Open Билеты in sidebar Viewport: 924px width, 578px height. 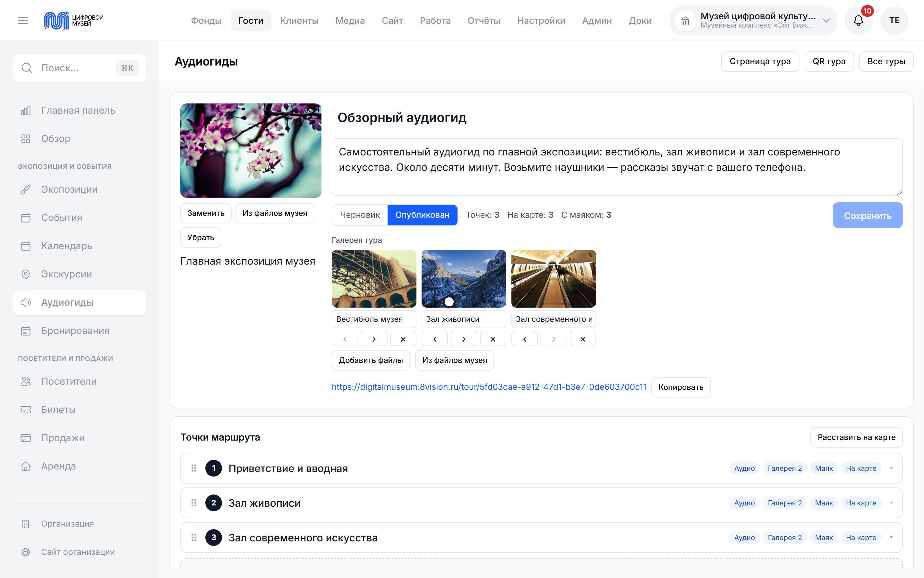coord(80,410)
